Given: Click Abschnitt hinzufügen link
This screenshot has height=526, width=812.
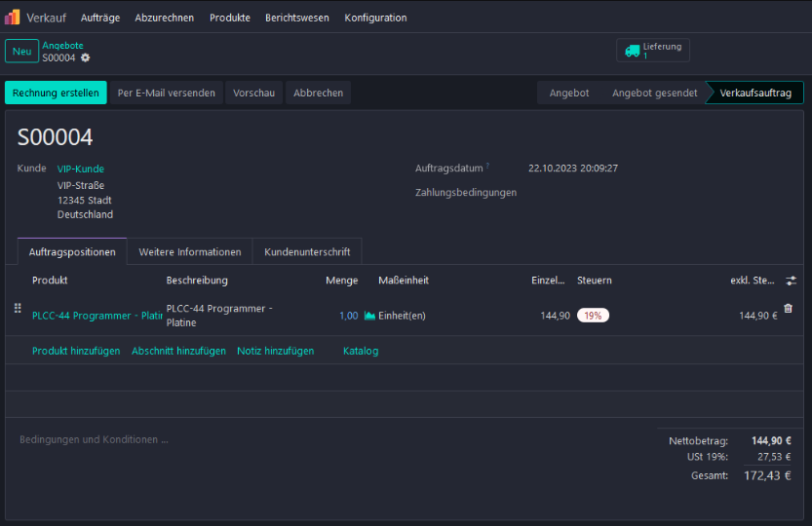Looking at the screenshot, I should (178, 351).
